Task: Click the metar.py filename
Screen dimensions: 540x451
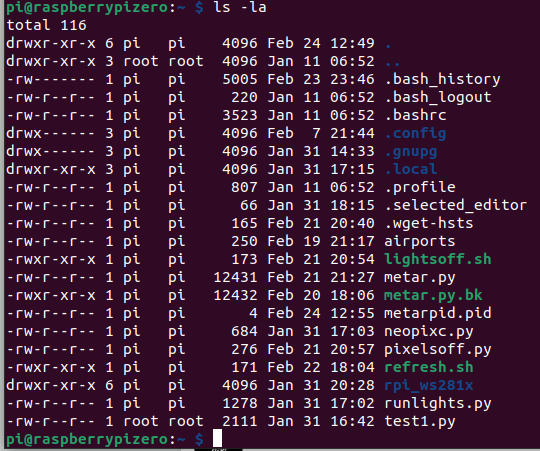Action: tap(420, 278)
